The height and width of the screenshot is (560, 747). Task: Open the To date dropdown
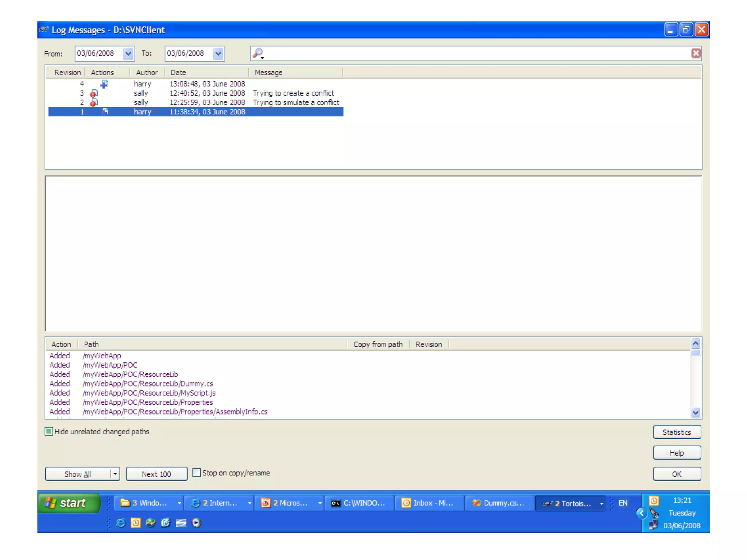tap(218, 54)
